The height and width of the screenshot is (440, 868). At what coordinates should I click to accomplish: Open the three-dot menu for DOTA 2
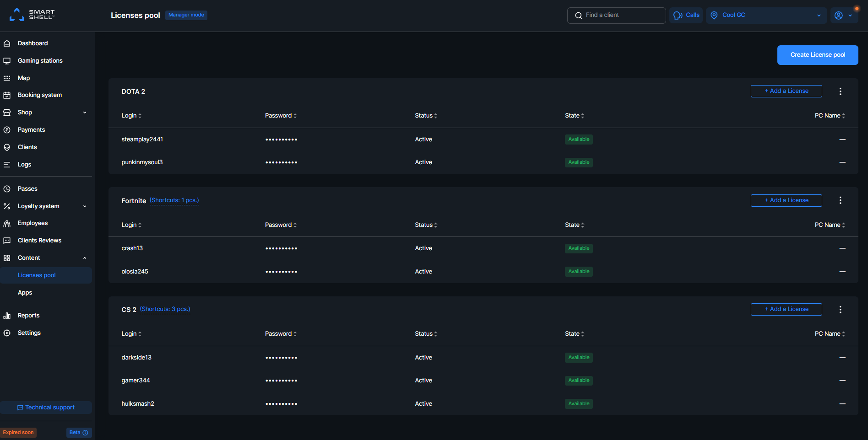click(x=841, y=91)
